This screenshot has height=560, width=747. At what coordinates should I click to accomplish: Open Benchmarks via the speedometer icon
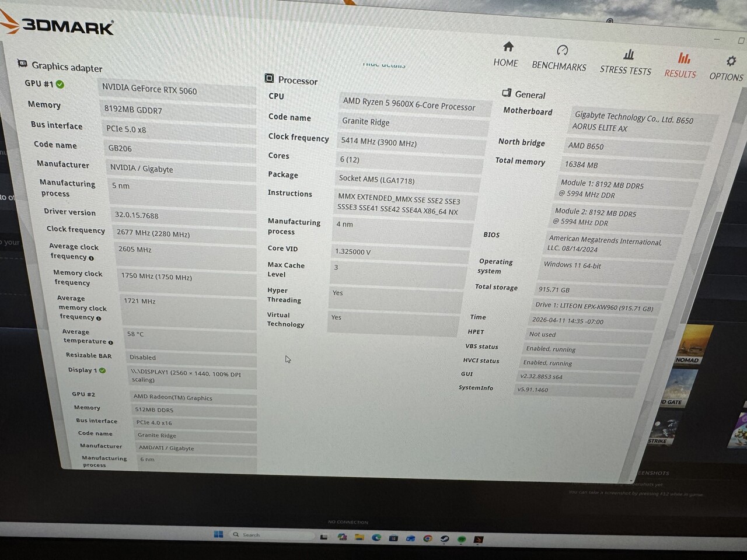coord(562,50)
